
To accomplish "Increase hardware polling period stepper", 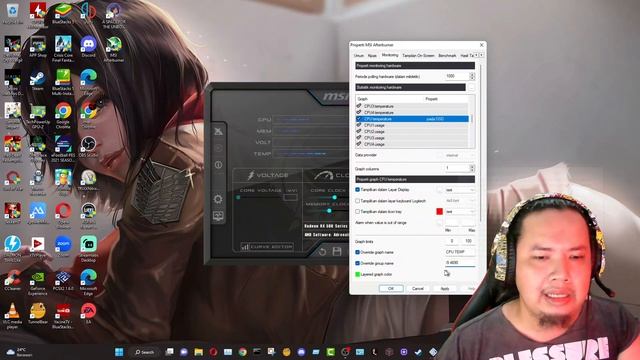I will [x=472, y=74].
